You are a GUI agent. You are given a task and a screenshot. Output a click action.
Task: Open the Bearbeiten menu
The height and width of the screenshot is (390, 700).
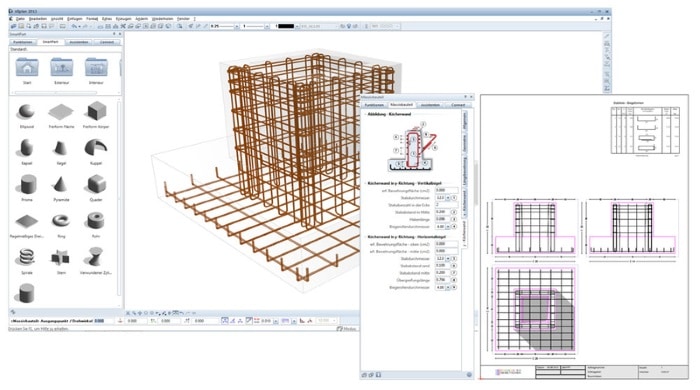[38, 19]
